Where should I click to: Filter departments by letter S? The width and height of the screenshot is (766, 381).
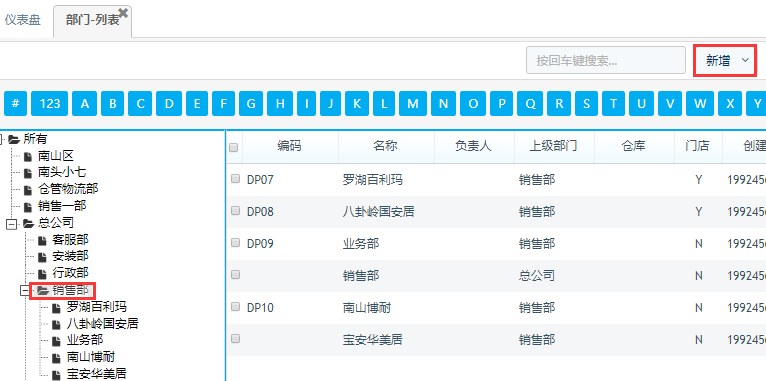(586, 104)
